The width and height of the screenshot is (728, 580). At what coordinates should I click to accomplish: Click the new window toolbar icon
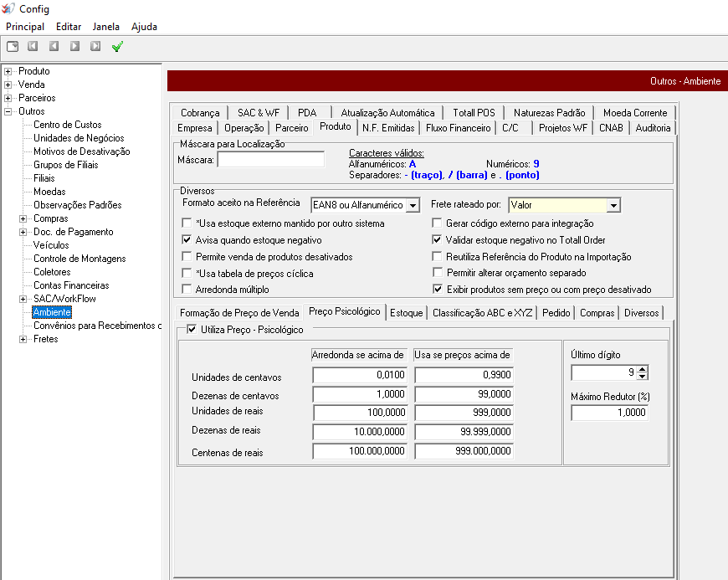pyautogui.click(x=13, y=46)
